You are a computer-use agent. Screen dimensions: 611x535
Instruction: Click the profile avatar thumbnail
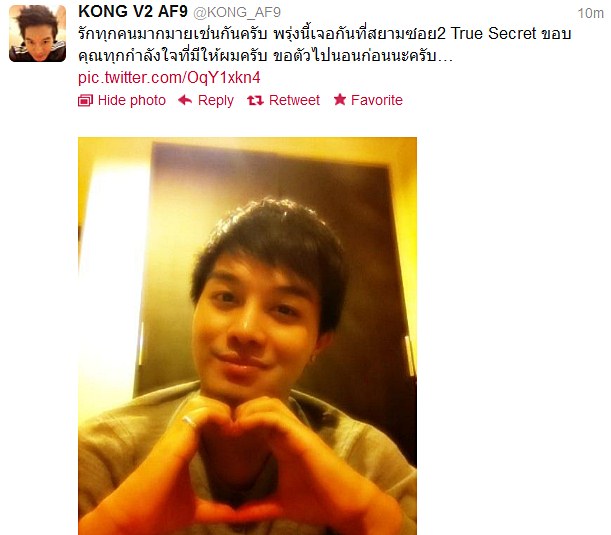pos(37,33)
